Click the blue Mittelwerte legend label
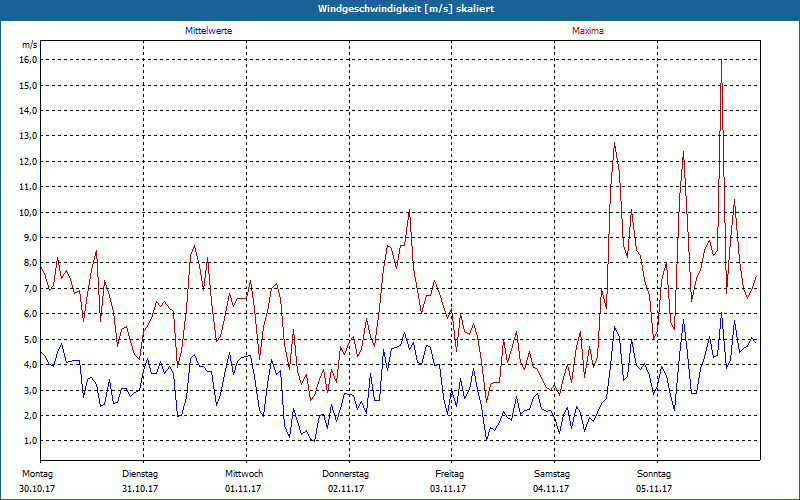The width and height of the screenshot is (800, 500). pyautogui.click(x=208, y=31)
